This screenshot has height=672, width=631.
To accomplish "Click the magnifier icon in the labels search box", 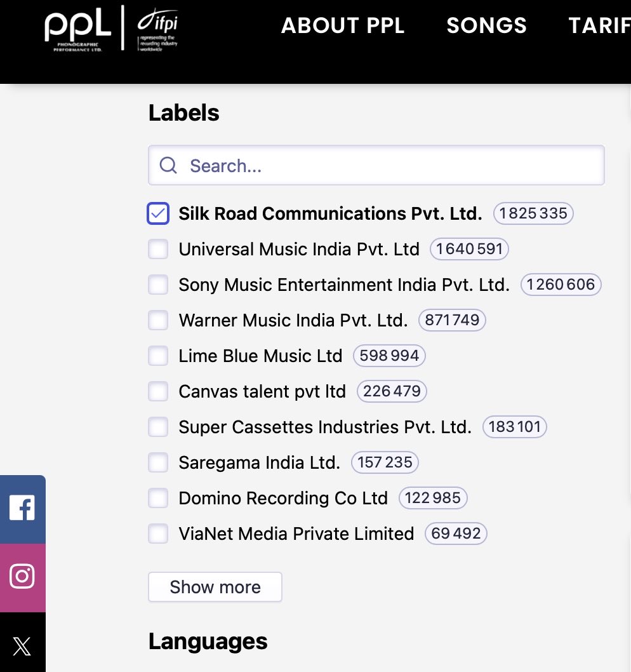I will click(168, 165).
